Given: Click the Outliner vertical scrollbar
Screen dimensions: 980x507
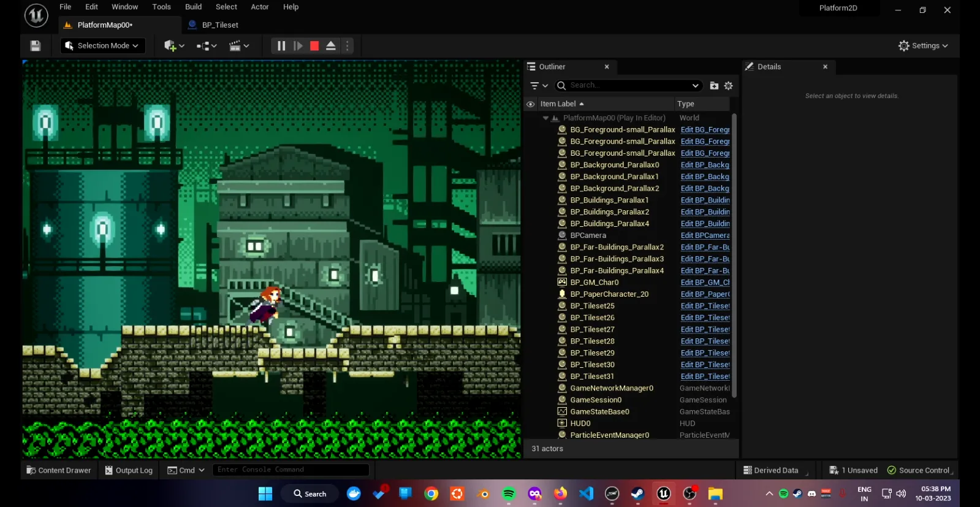Looking at the screenshot, I should [734, 254].
